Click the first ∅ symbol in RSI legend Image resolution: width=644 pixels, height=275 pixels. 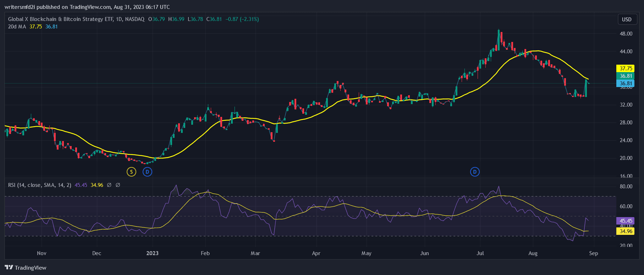tap(109, 185)
